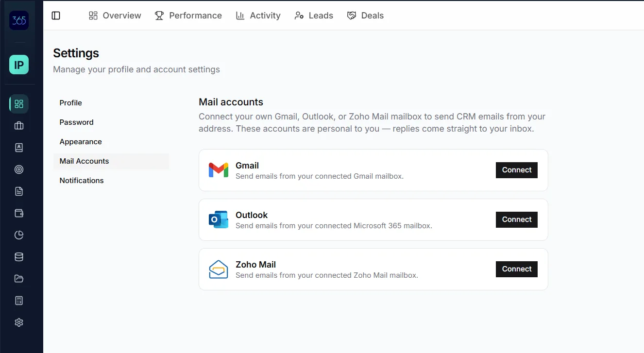Click the 365 app logo

(19, 20)
